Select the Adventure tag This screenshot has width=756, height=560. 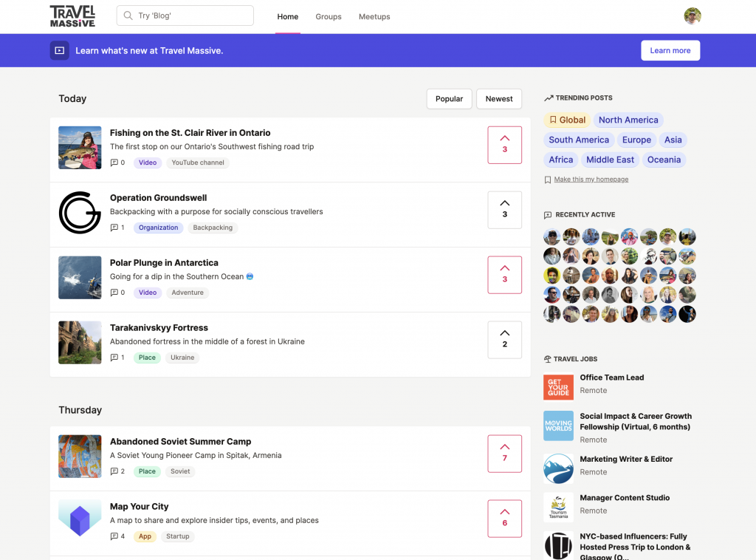coord(188,293)
